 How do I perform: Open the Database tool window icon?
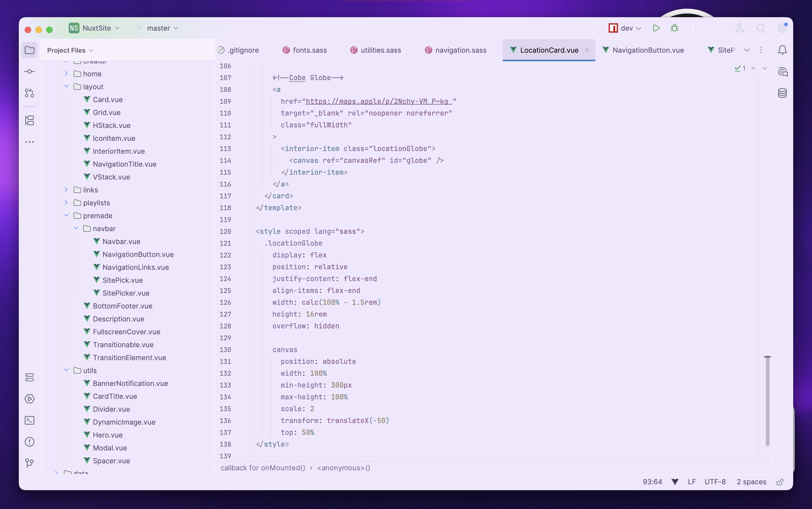point(782,93)
